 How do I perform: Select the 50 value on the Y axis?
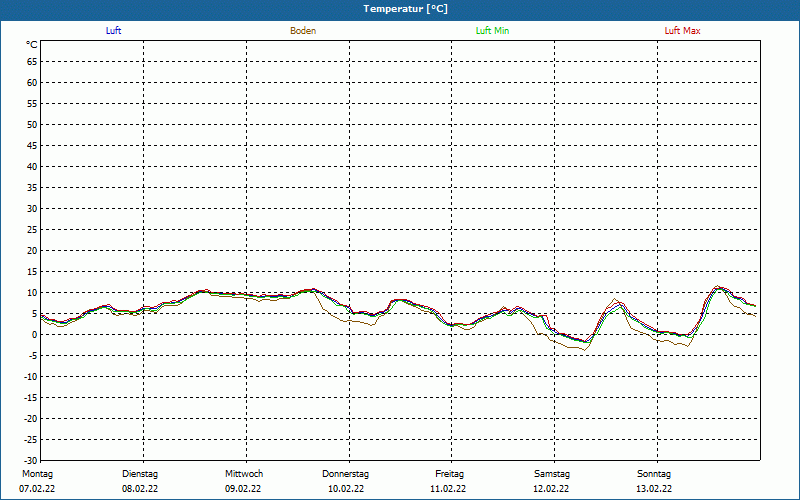pyautogui.click(x=32, y=124)
